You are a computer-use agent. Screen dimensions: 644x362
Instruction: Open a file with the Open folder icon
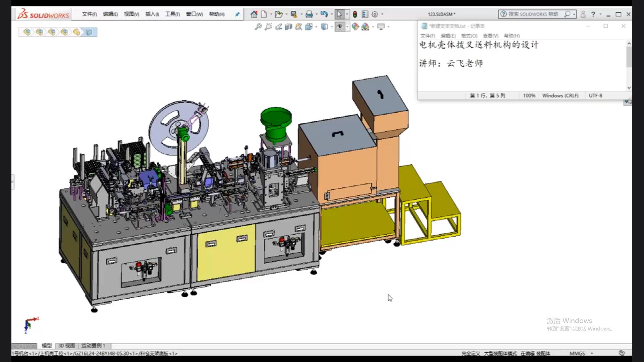click(278, 14)
